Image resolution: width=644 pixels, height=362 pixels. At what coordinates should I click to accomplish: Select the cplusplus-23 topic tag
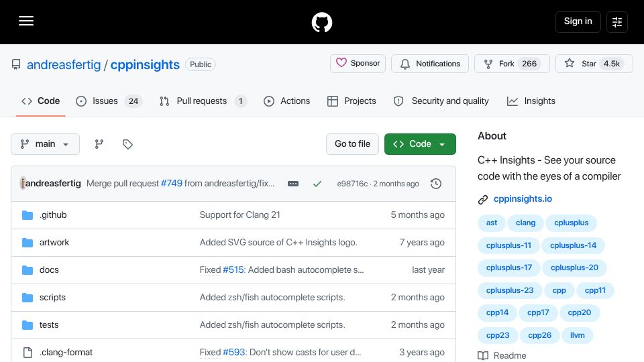[510, 290]
